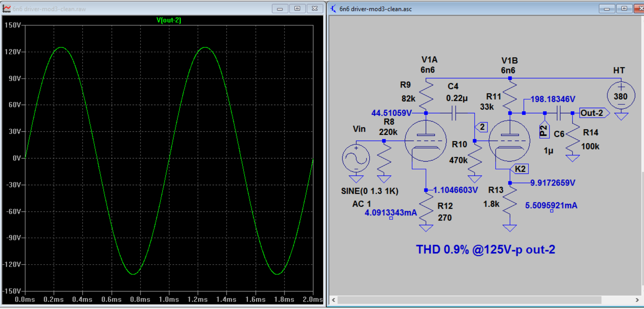
Task: Maximize the 6n6 driver-mod3-clean.asc window
Action: [624, 9]
